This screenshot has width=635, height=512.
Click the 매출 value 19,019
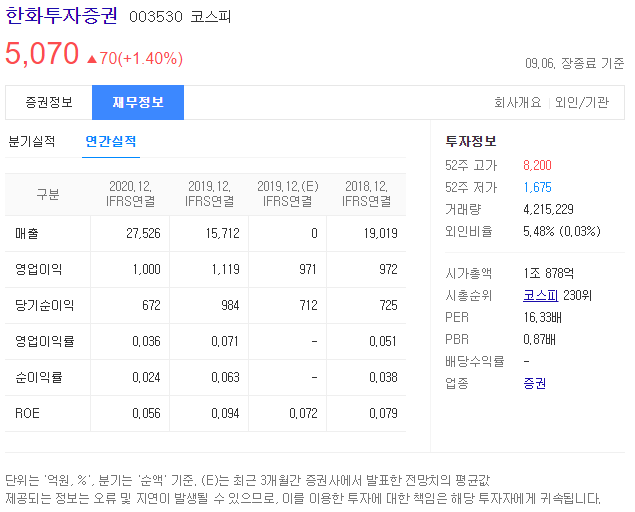click(x=381, y=233)
